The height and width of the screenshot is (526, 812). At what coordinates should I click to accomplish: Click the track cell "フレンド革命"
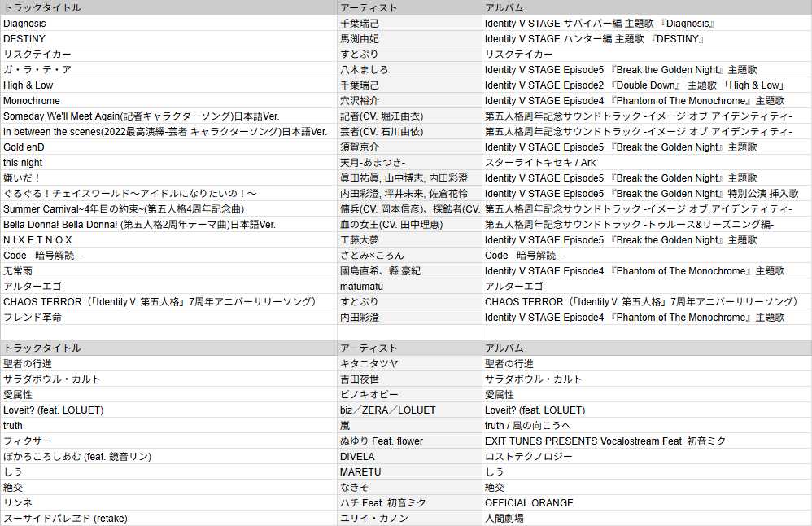point(168,318)
